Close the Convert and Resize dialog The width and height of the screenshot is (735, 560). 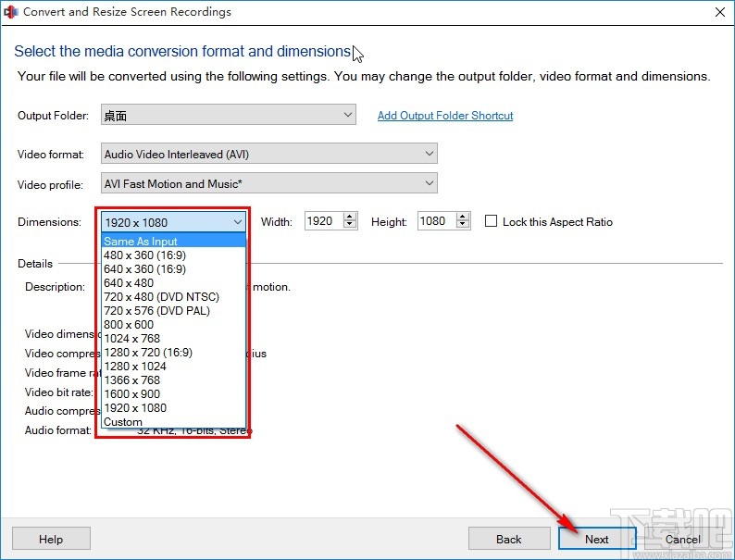720,12
